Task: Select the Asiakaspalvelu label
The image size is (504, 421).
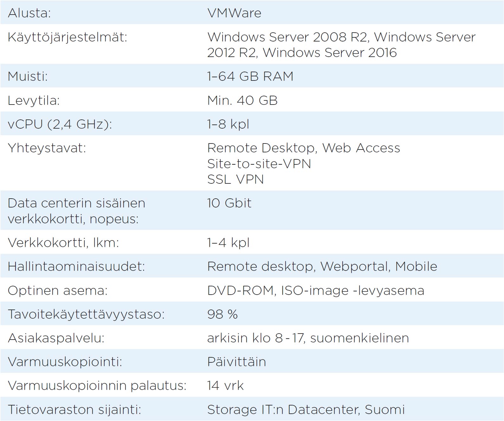Action: coord(56,338)
